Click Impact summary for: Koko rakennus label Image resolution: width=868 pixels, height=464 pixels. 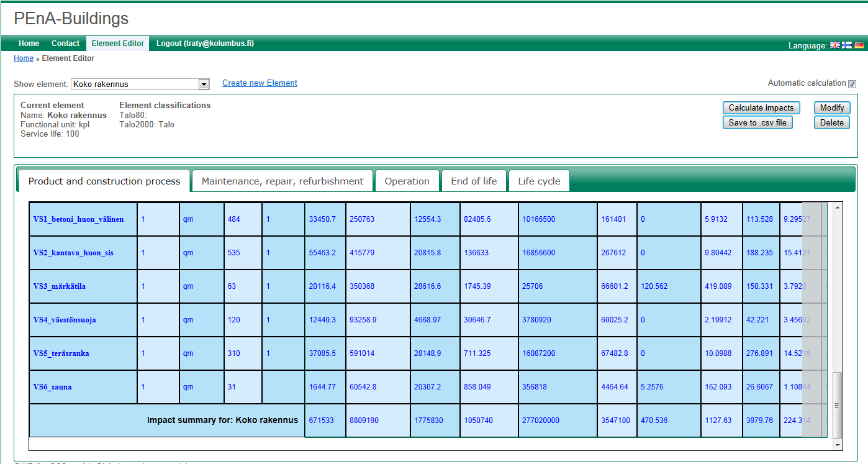[x=222, y=421]
